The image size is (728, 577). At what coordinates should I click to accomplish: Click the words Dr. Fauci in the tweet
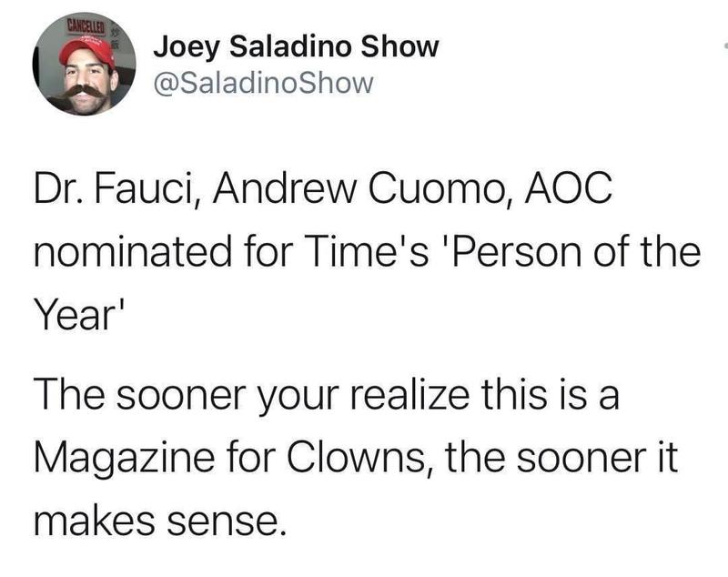[x=117, y=189]
